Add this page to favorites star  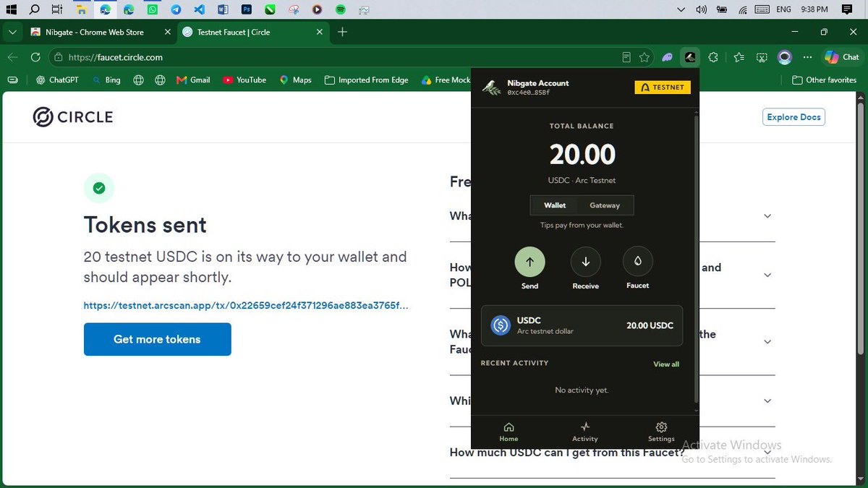644,57
